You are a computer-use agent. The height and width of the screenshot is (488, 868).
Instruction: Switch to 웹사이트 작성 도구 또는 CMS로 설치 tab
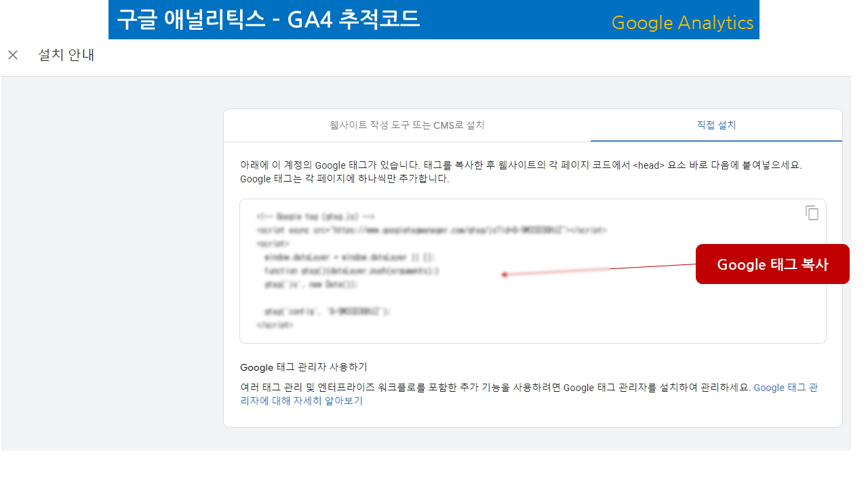pos(407,125)
